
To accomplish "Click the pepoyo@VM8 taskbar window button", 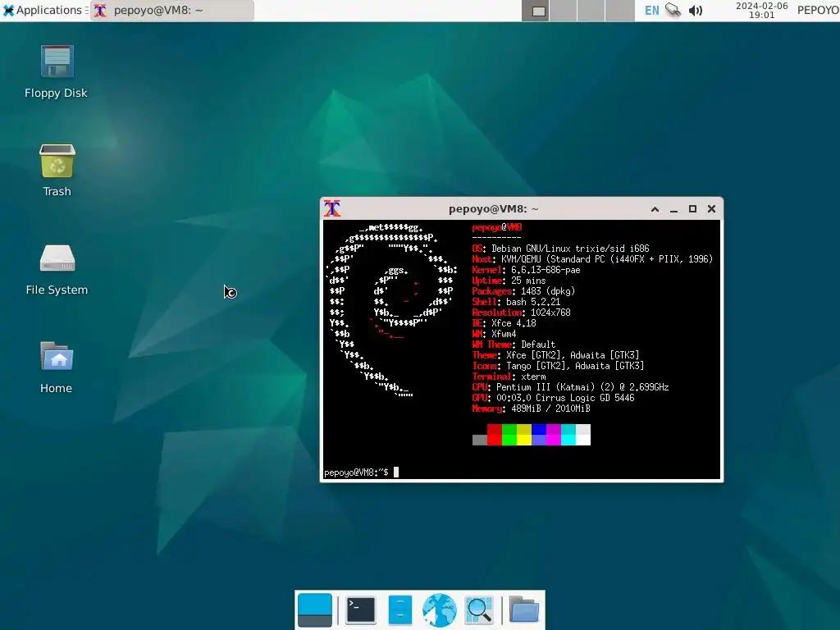I will [172, 10].
